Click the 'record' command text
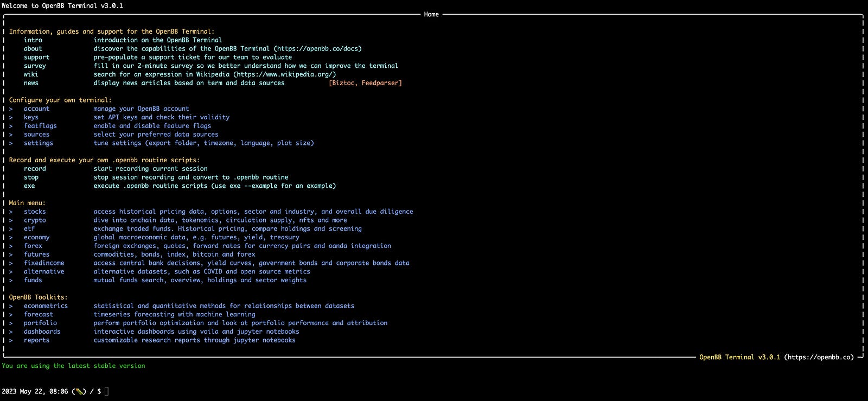 point(35,169)
